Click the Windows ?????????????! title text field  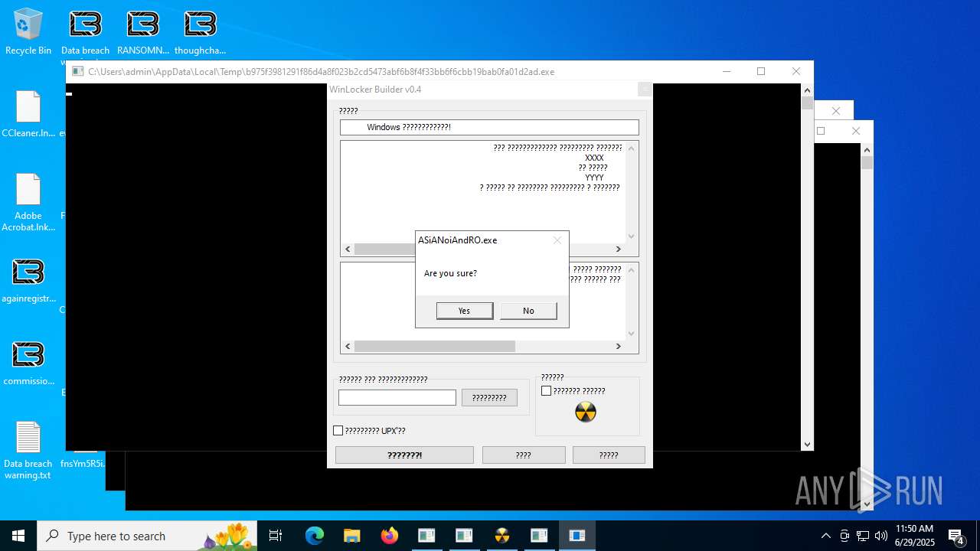coord(489,127)
